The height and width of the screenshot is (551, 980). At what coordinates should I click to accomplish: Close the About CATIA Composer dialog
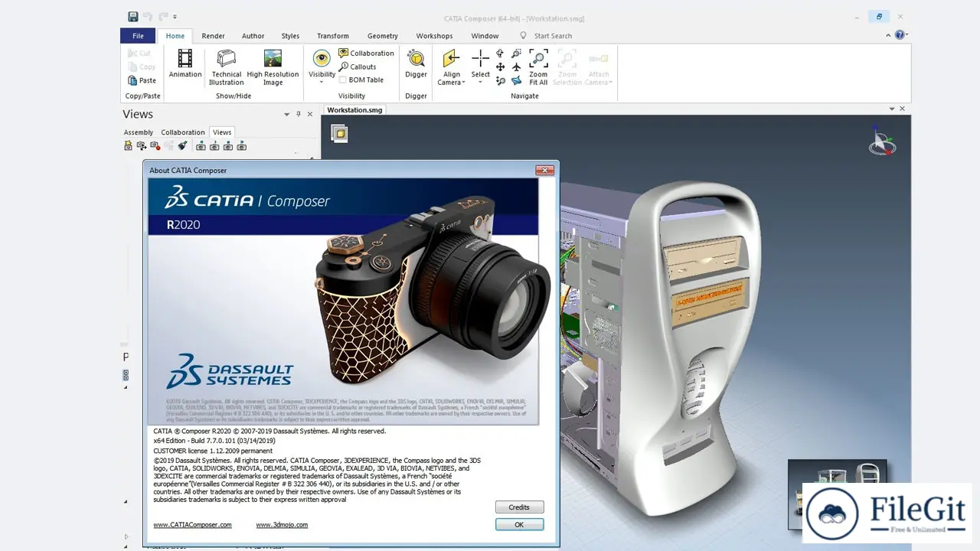pyautogui.click(x=544, y=170)
